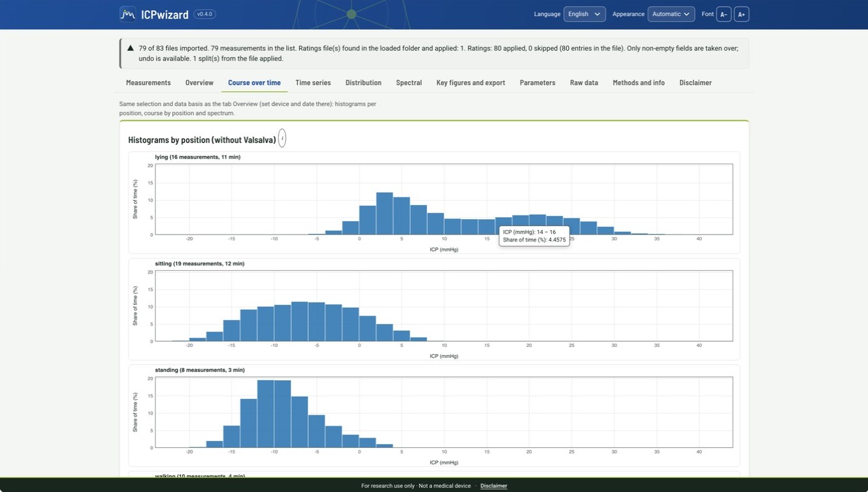The image size is (868, 492).
Task: Click the 'Appearance' label in the header
Action: (628, 14)
